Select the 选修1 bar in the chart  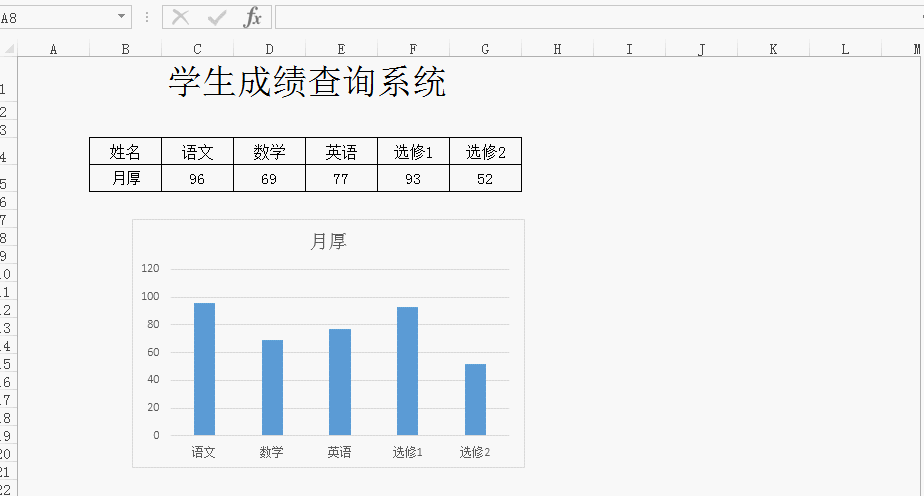(408, 371)
